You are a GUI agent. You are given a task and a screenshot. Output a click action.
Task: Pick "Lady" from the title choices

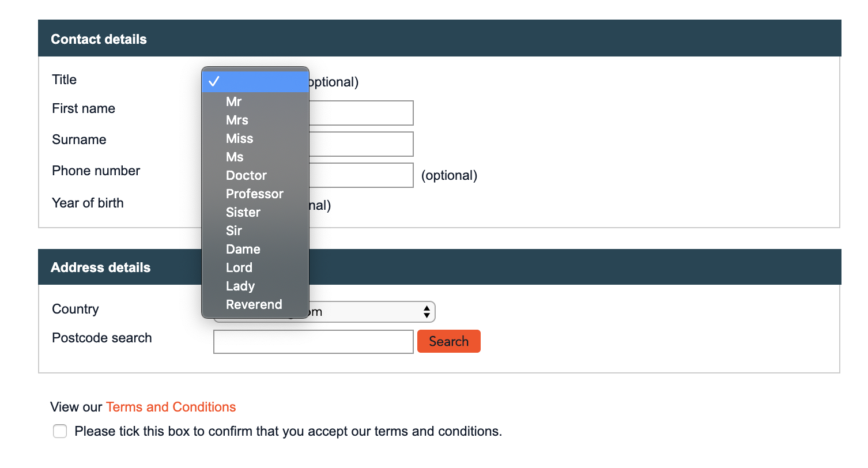pyautogui.click(x=240, y=286)
